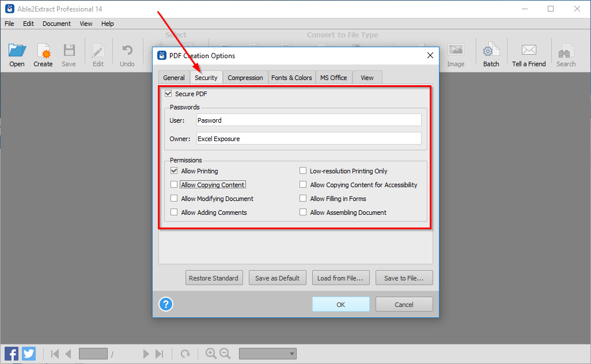Screen dimensions: 591x364
Task: Open the File menu
Action: click(9, 24)
